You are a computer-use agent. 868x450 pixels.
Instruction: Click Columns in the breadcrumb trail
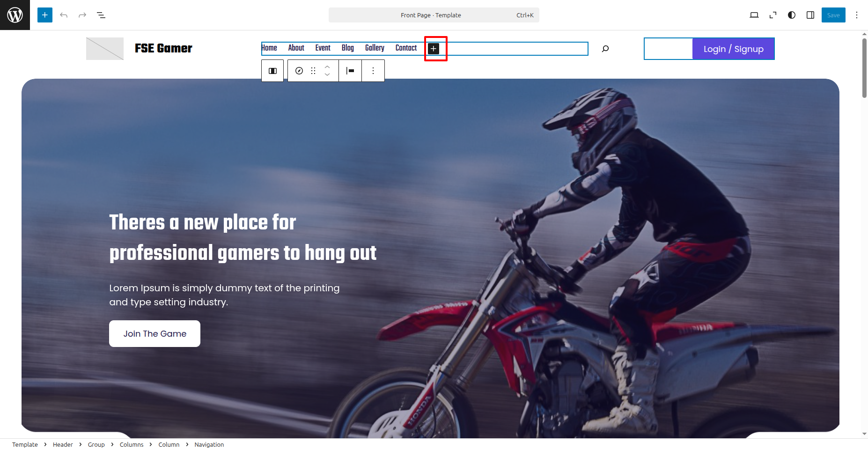132,444
